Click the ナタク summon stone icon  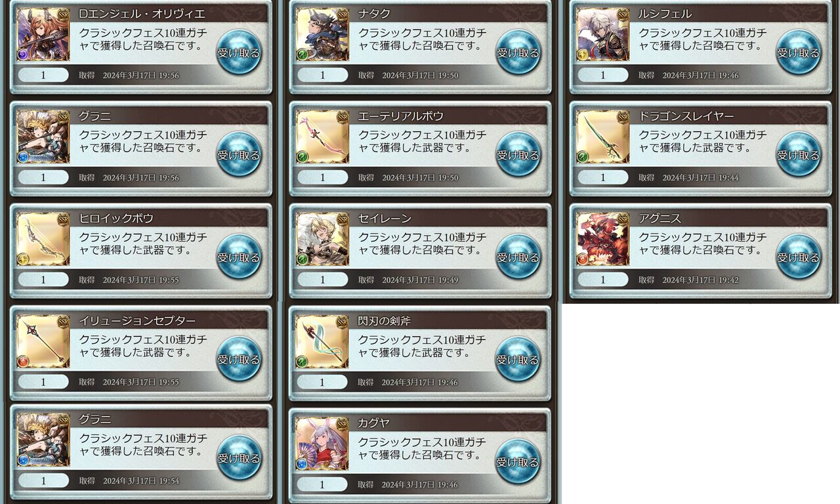[322, 34]
